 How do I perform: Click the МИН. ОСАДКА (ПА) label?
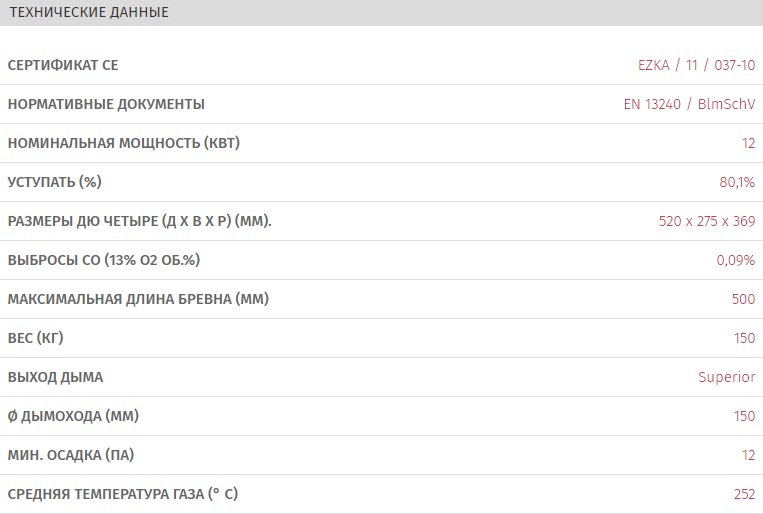pyautogui.click(x=70, y=455)
